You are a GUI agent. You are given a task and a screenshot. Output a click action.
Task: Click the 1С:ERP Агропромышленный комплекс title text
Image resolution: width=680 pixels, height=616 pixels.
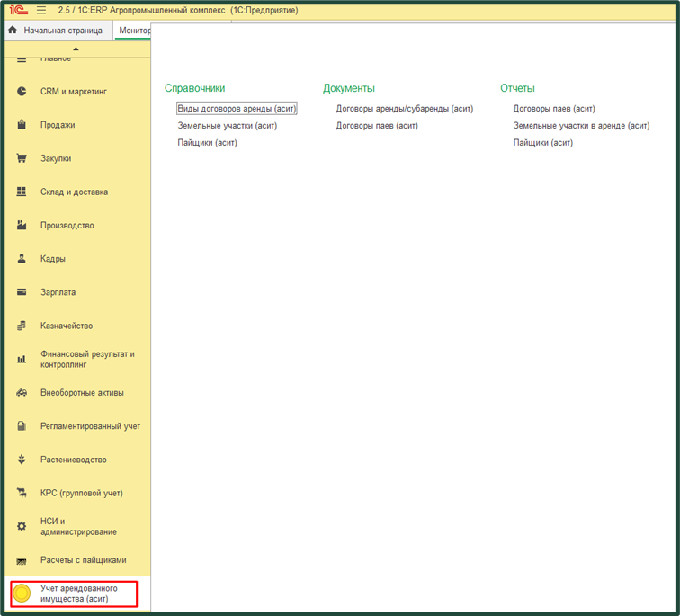point(151,10)
